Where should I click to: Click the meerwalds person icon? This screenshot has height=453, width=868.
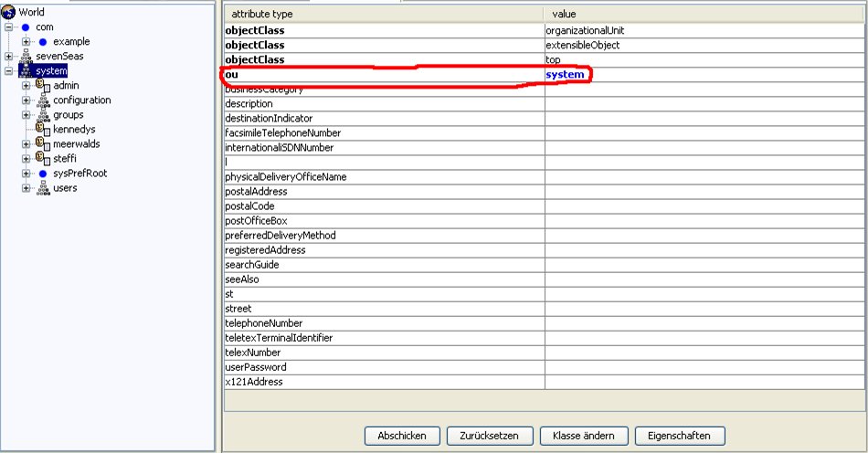click(x=43, y=143)
